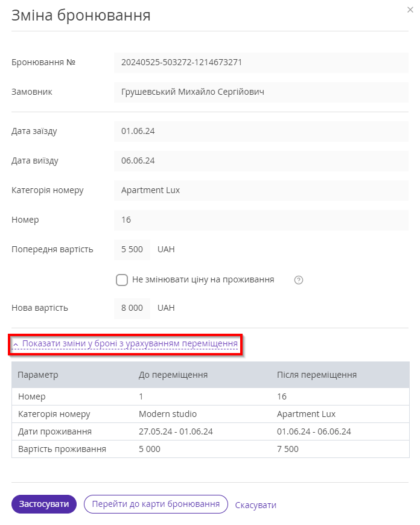420x525 pixels.
Task: Click table cell 16 under Після переміщення
Action: pyautogui.click(x=282, y=396)
